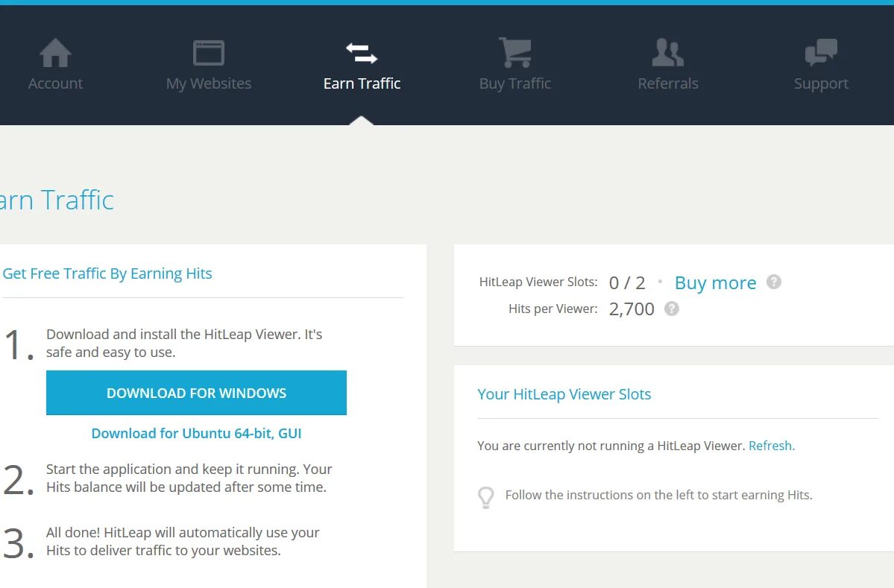Click Download for Ubuntu 64-bit, GUI link
This screenshot has width=894, height=588.
point(196,434)
